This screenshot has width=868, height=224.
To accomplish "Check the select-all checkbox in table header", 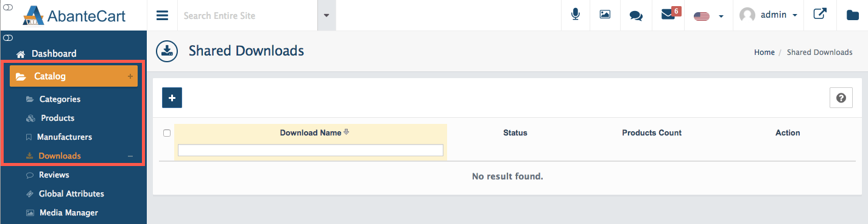I will [x=167, y=133].
